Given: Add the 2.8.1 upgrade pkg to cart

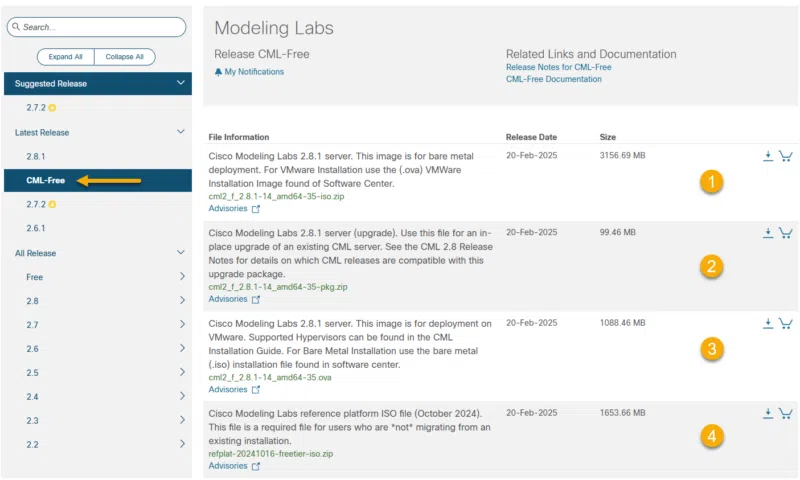Looking at the screenshot, I should tap(786, 233).
